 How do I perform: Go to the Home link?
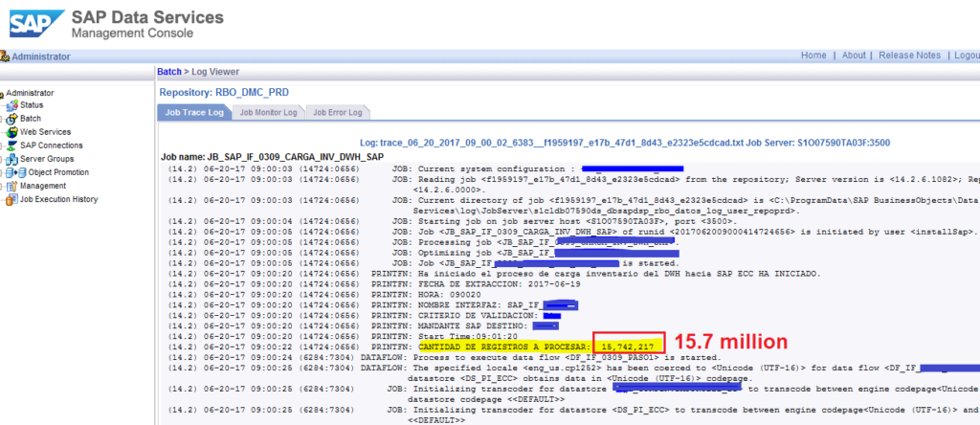coord(813,56)
